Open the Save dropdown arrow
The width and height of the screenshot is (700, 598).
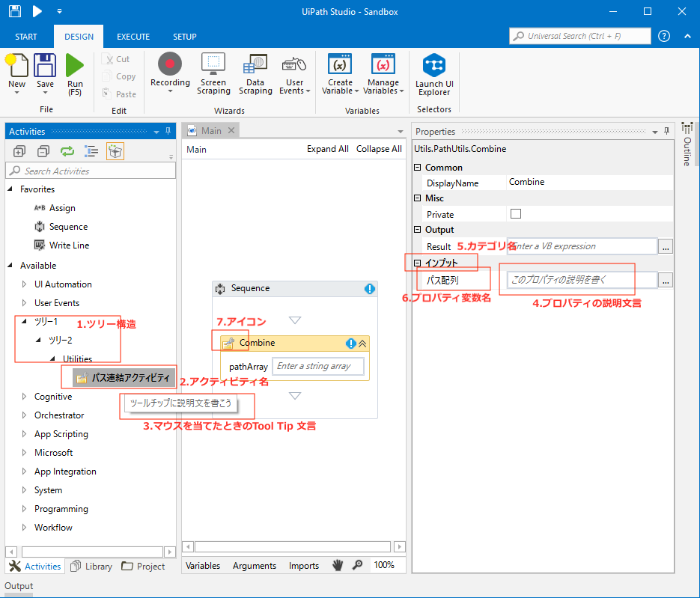45,93
